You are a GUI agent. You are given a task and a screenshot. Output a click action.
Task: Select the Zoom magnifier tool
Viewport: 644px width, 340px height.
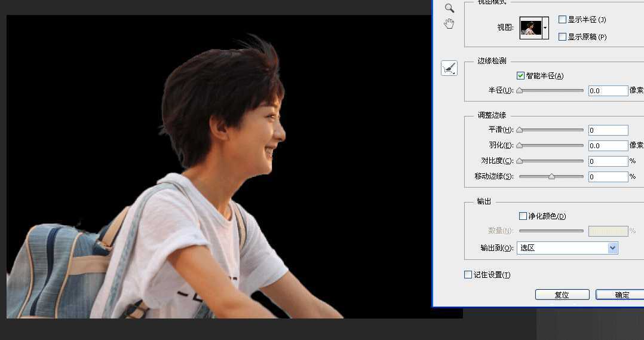tap(449, 8)
